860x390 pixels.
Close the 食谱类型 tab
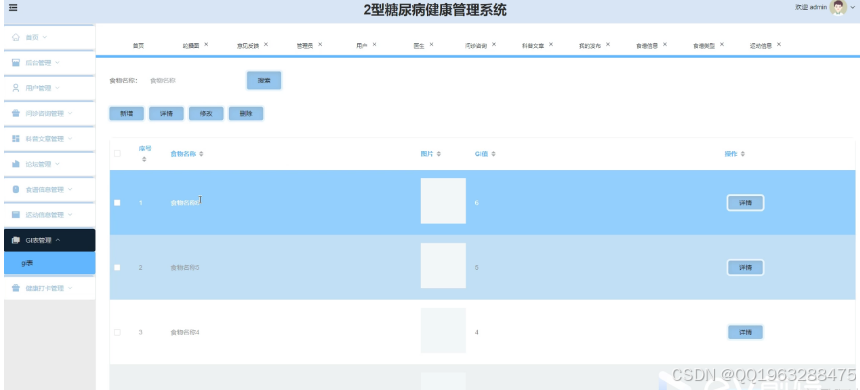[722, 44]
